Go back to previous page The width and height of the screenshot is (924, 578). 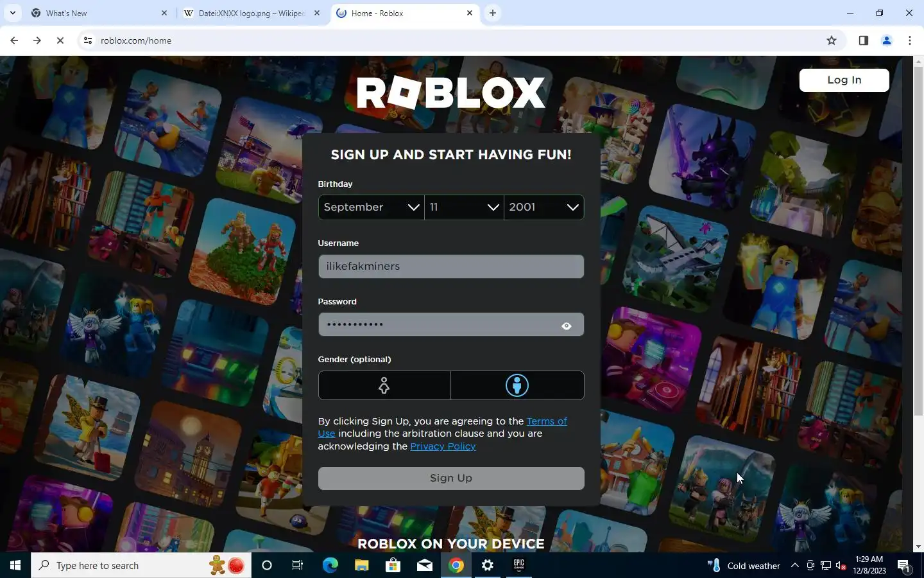click(x=14, y=40)
